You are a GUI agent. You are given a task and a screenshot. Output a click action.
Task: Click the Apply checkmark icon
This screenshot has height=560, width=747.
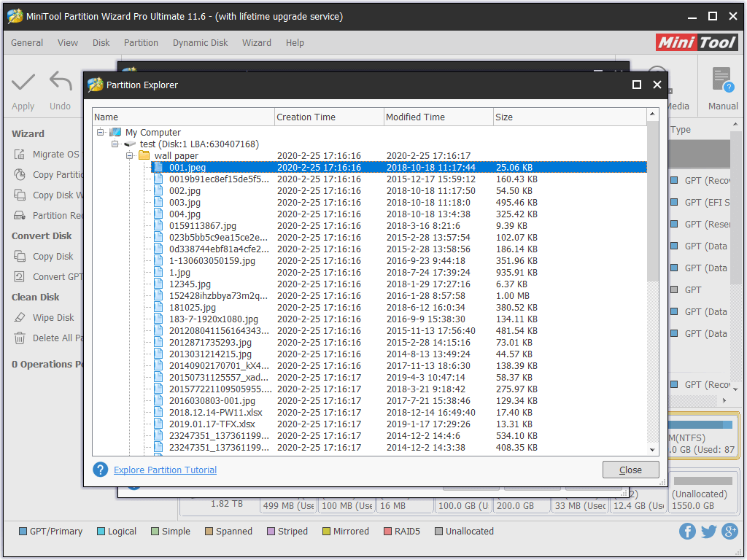[x=23, y=82]
